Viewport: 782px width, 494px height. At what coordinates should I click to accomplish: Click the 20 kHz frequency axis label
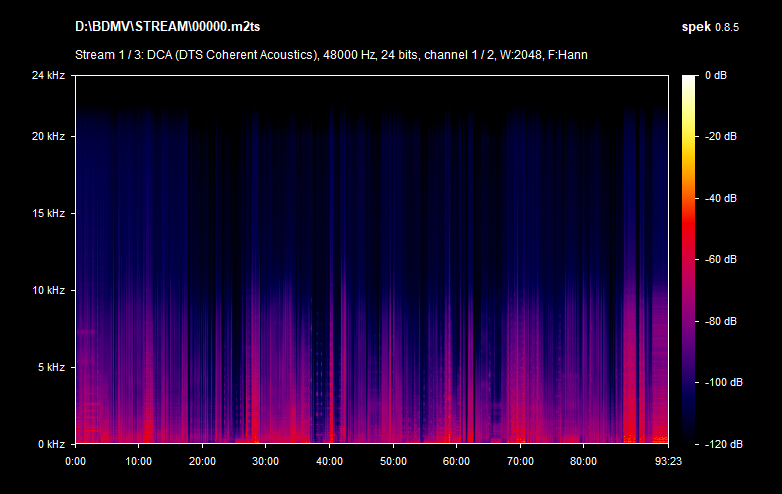tap(47, 137)
